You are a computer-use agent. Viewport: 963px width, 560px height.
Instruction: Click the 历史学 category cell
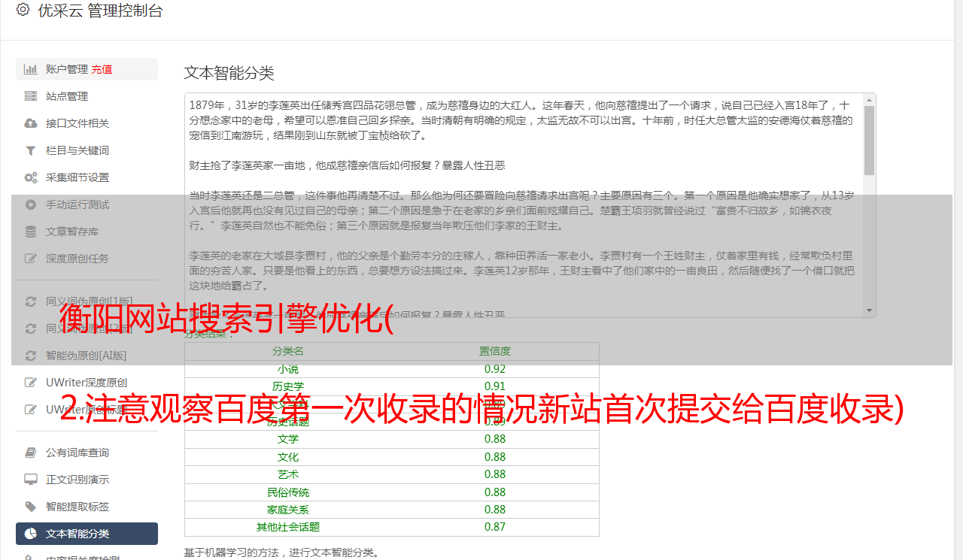point(288,386)
